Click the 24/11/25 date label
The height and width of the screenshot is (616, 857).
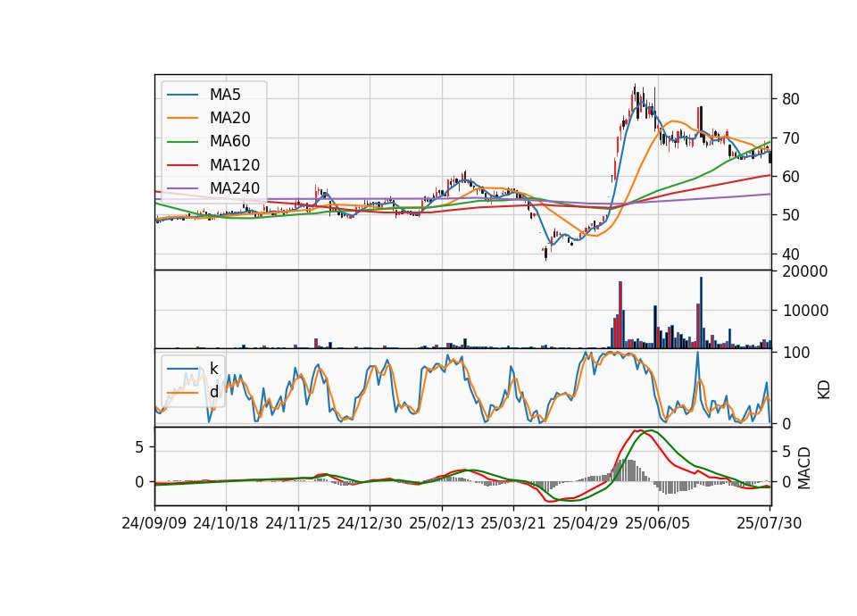(298, 523)
